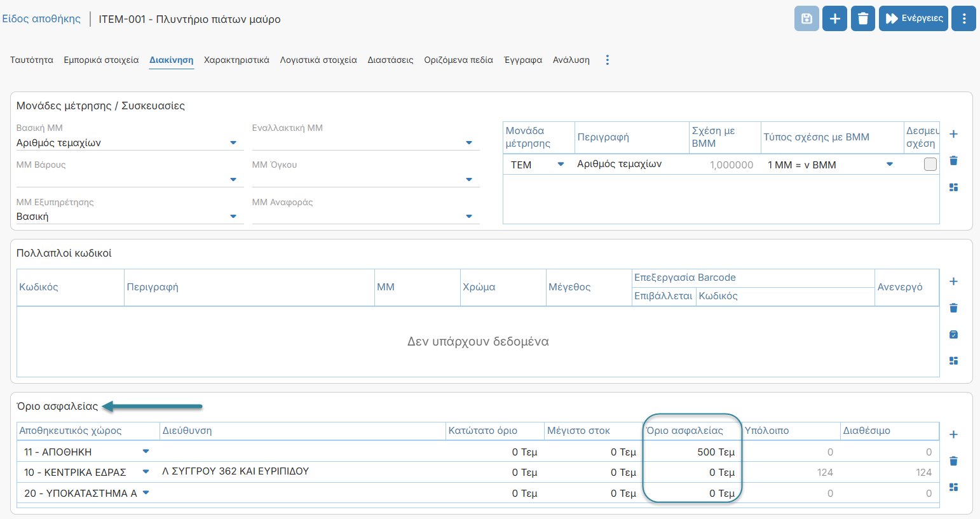The height and width of the screenshot is (519, 980).
Task: Open the Ανάλυση tab
Action: (571, 60)
